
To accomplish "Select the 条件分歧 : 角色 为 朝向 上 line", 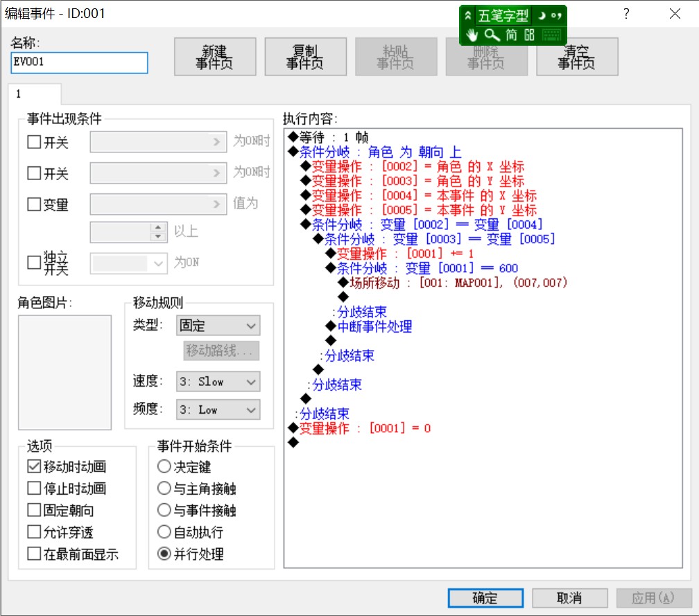I will pyautogui.click(x=374, y=152).
